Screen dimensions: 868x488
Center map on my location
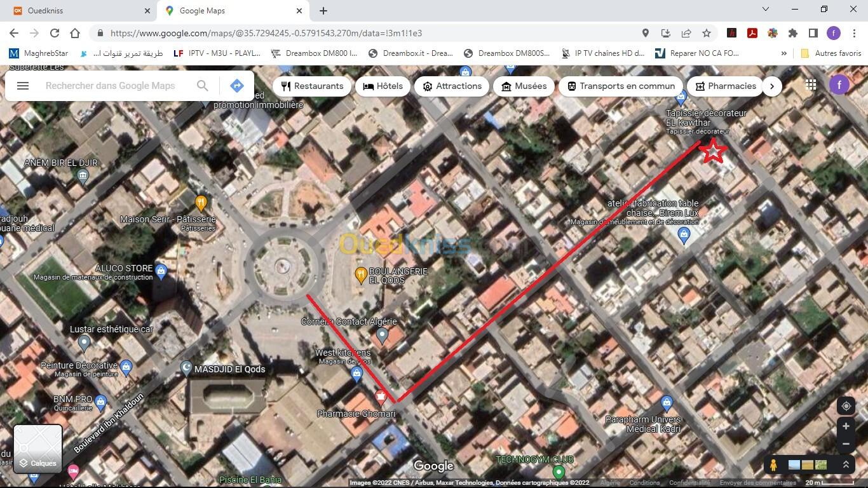(x=846, y=406)
